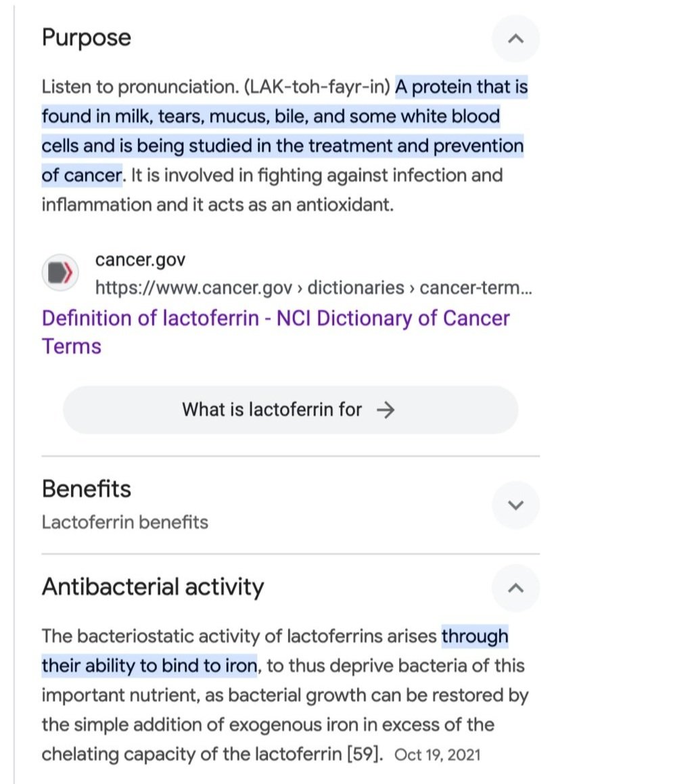Expand the Benefits section chevron

click(515, 505)
